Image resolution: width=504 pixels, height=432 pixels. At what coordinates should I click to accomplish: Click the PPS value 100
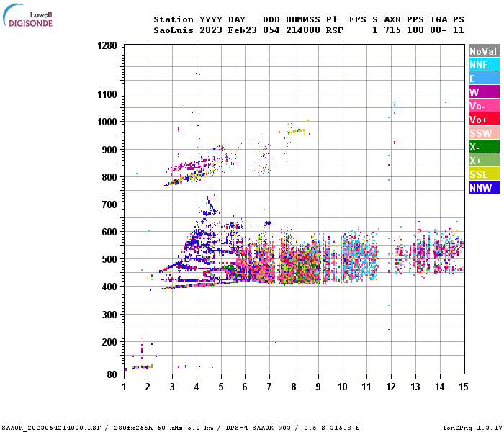pyautogui.click(x=415, y=30)
